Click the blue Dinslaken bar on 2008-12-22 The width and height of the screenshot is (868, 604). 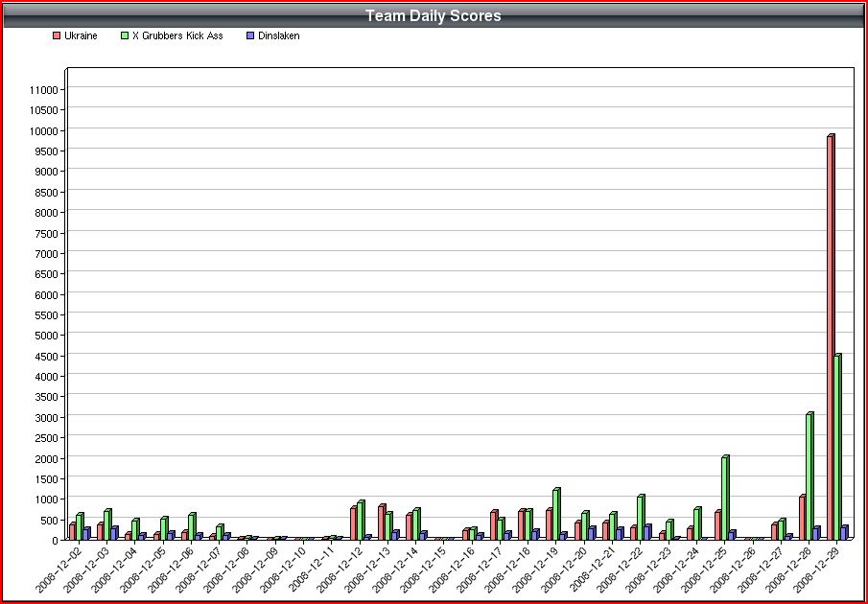pyautogui.click(x=647, y=532)
